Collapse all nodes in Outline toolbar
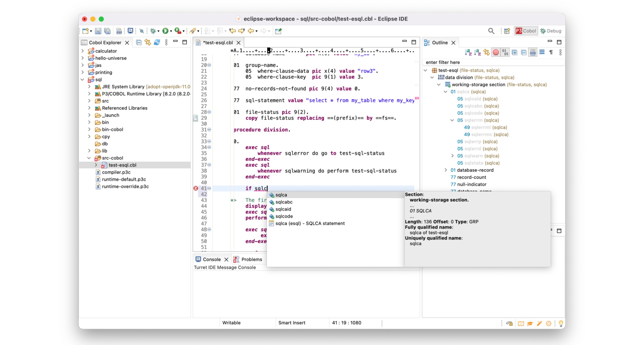The width and height of the screenshot is (644, 345). pos(524,52)
